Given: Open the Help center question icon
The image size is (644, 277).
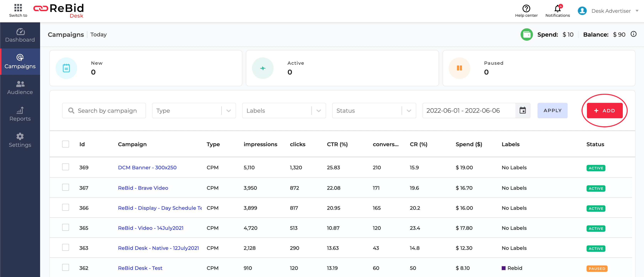Looking at the screenshot, I should (x=526, y=8).
